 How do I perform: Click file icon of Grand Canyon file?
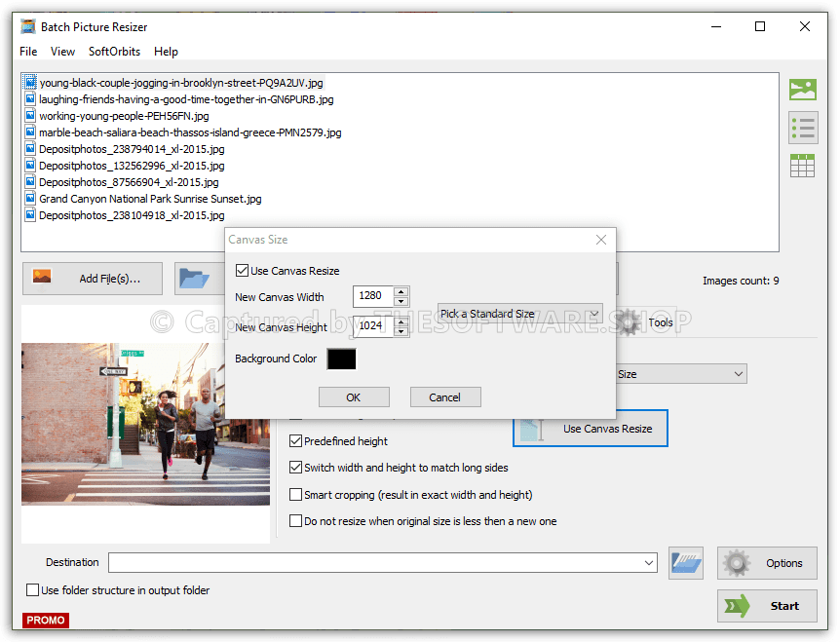pos(30,199)
